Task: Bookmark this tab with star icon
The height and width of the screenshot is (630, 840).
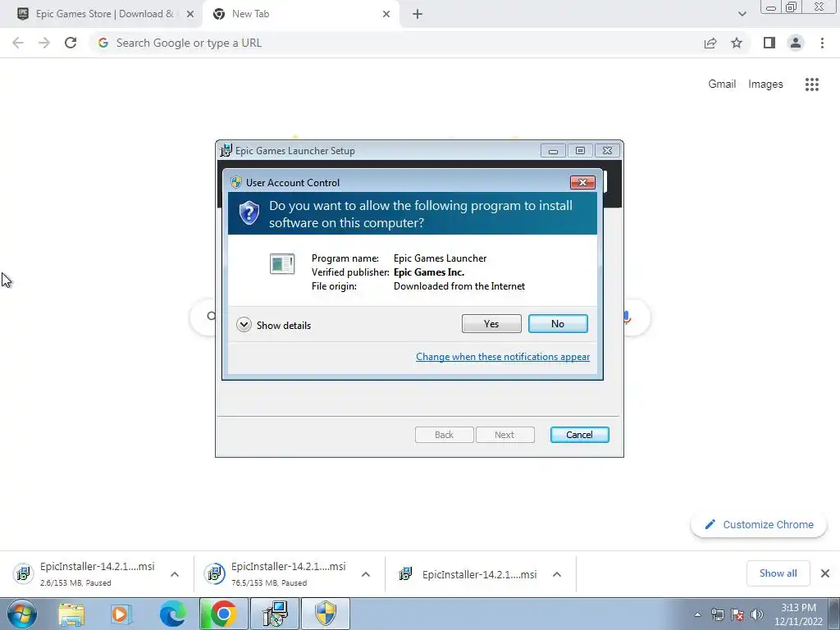Action: coord(737,43)
